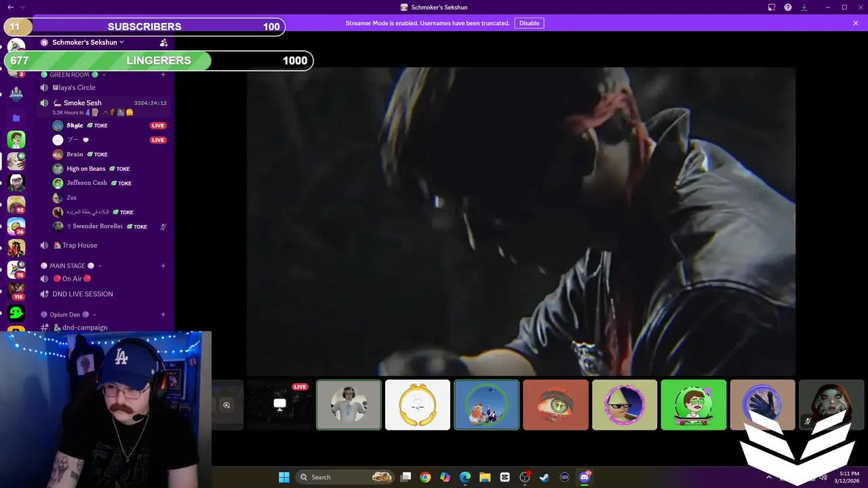The width and height of the screenshot is (868, 488).
Task: Open Discord inbox icon in title bar
Action: click(x=772, y=7)
